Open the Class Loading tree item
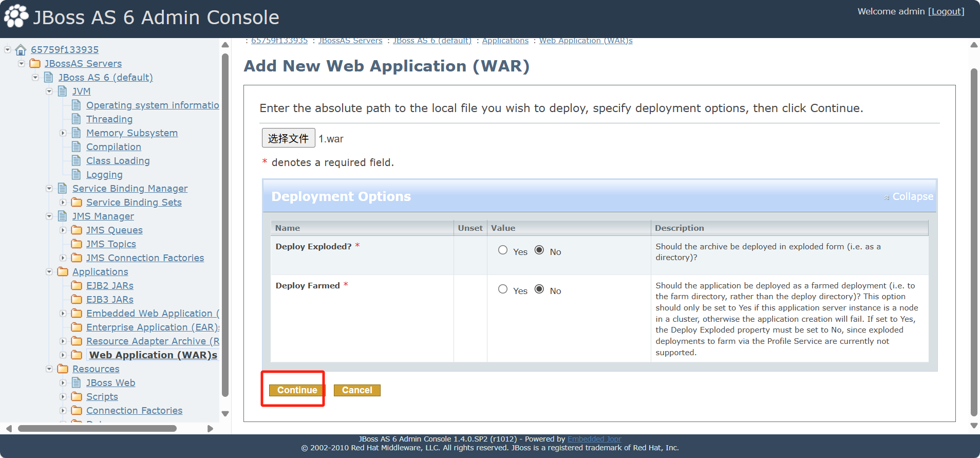Viewport: 980px width, 458px height. coord(118,160)
